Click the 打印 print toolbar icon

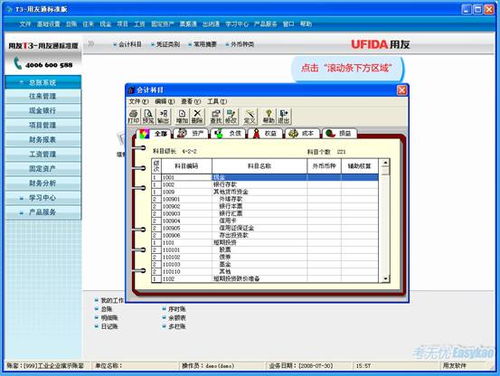point(133,116)
